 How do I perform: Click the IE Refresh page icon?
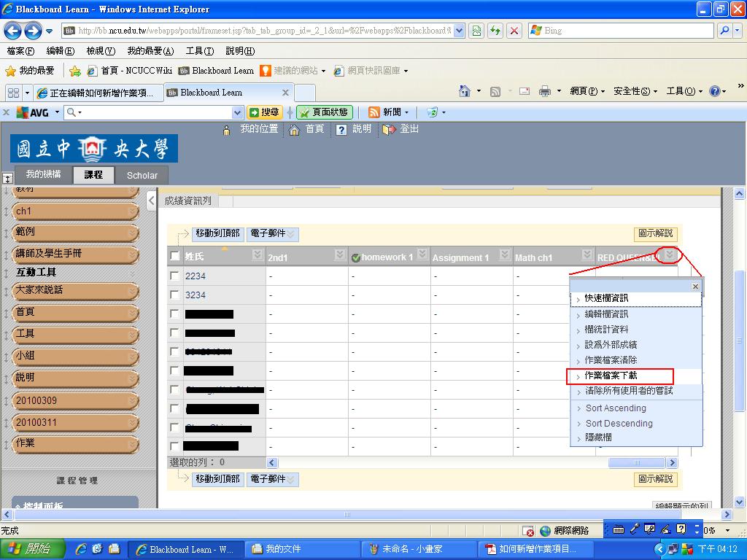click(496, 31)
